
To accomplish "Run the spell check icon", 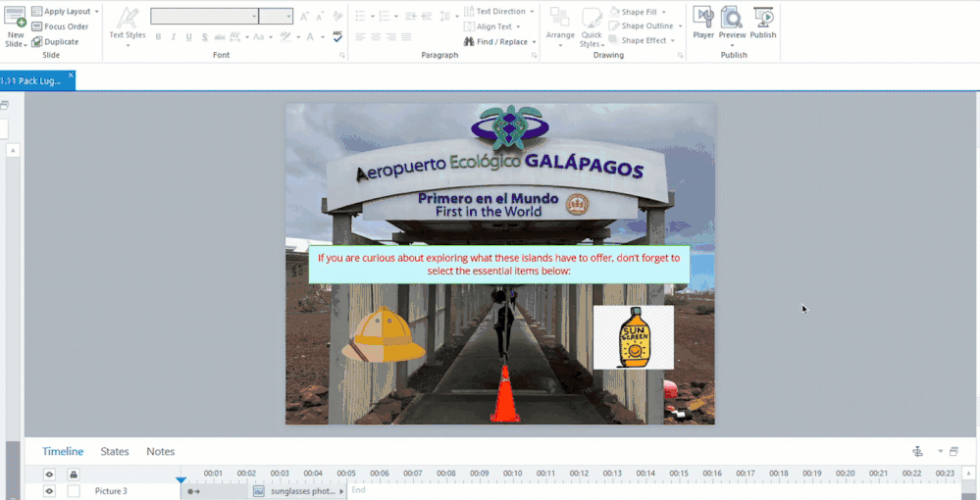I will [x=337, y=37].
